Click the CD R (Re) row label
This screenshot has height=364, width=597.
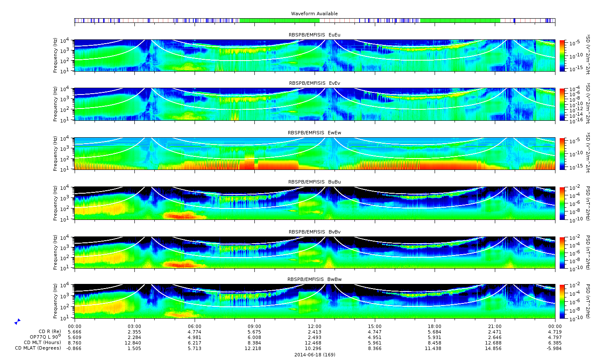50,331
